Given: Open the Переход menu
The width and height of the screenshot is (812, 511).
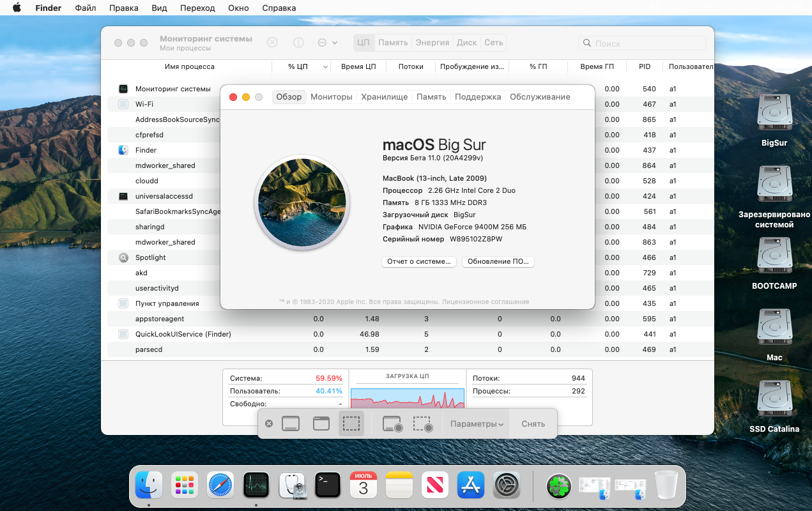Looking at the screenshot, I should (197, 8).
